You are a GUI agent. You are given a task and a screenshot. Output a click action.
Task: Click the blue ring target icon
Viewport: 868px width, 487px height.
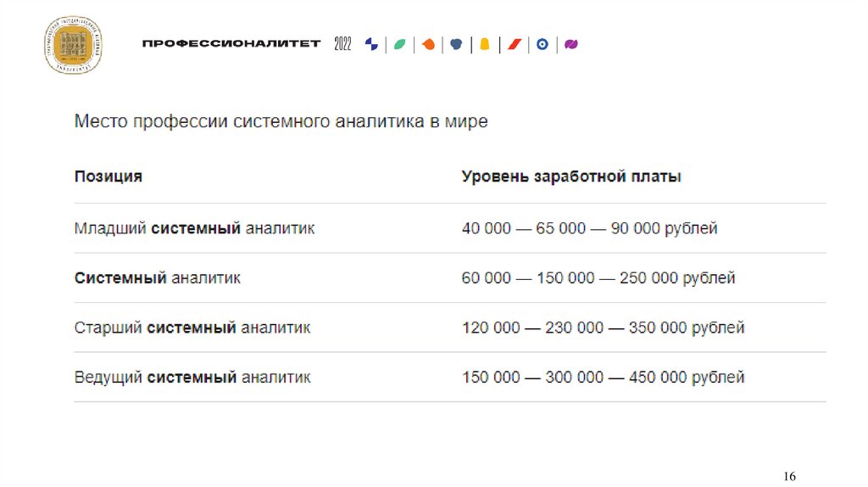pos(542,44)
